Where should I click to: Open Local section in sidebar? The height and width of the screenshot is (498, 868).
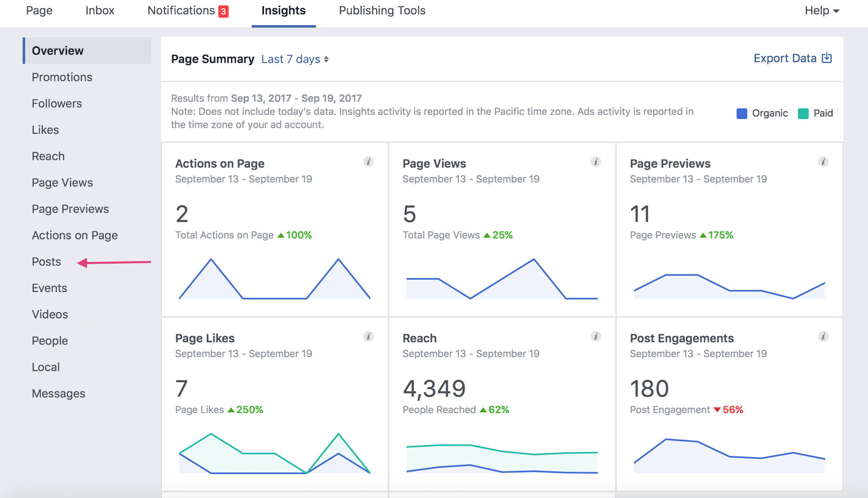[x=46, y=367]
